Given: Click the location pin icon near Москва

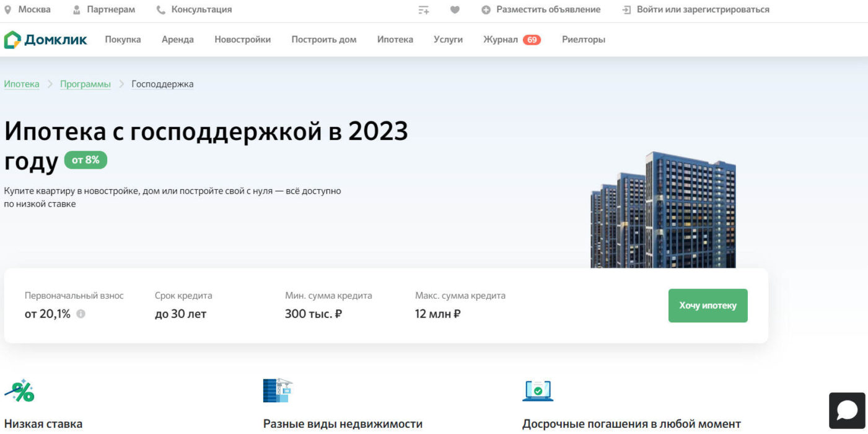Looking at the screenshot, I should click(8, 9).
